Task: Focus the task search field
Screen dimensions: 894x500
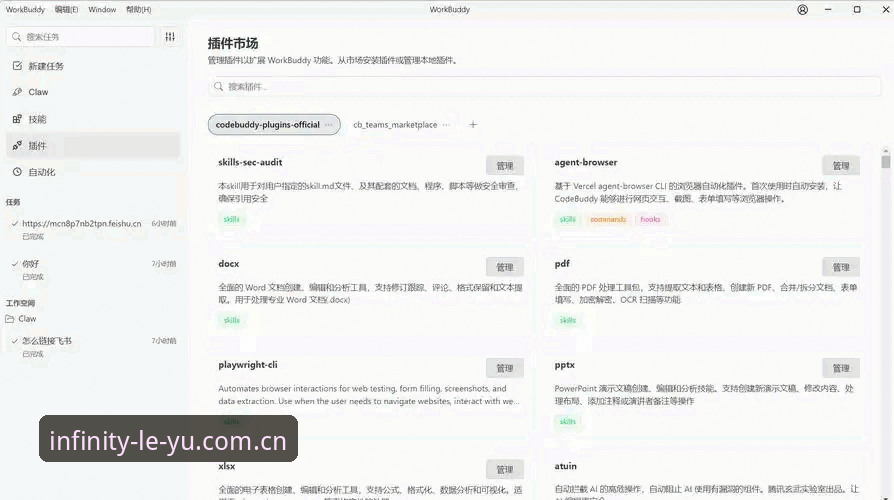Action: [80, 36]
